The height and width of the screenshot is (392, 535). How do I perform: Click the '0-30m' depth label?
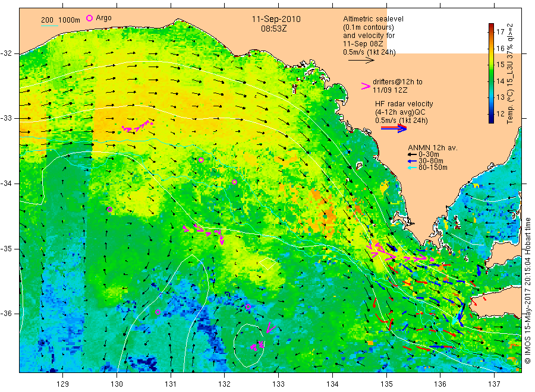click(x=429, y=154)
